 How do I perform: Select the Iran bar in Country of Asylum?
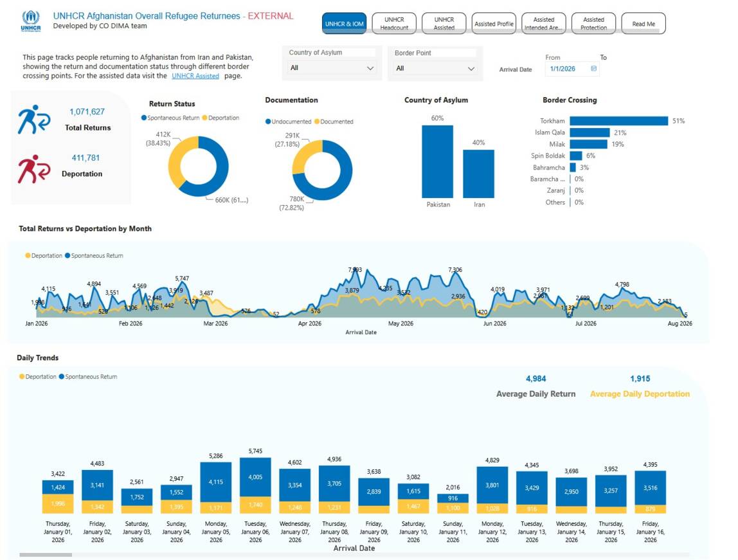click(479, 174)
